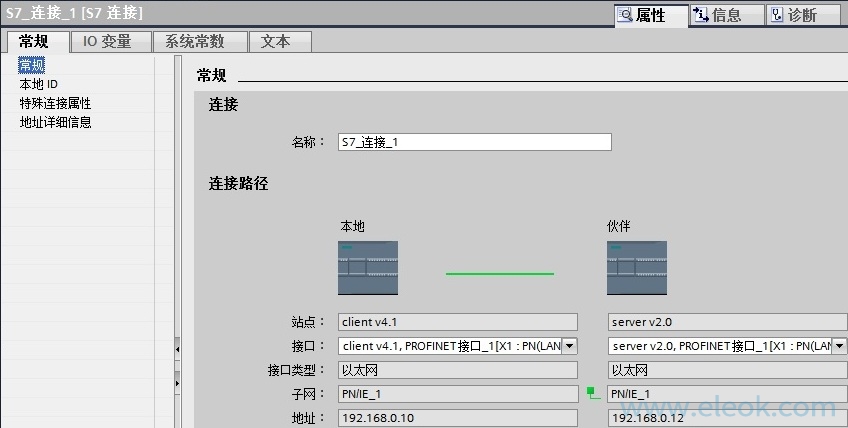Click the lower splitter arrow on pane divider
Viewport: 848px width, 428px height.
[x=178, y=382]
